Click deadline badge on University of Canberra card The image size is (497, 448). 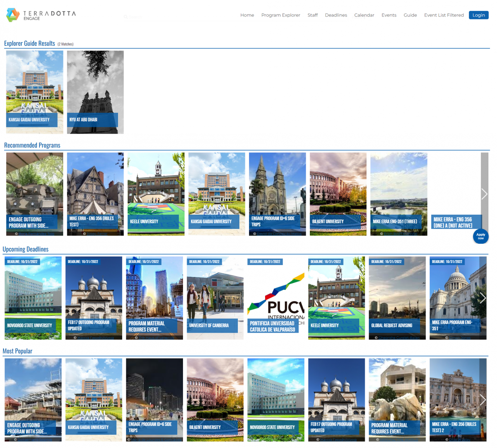point(205,262)
